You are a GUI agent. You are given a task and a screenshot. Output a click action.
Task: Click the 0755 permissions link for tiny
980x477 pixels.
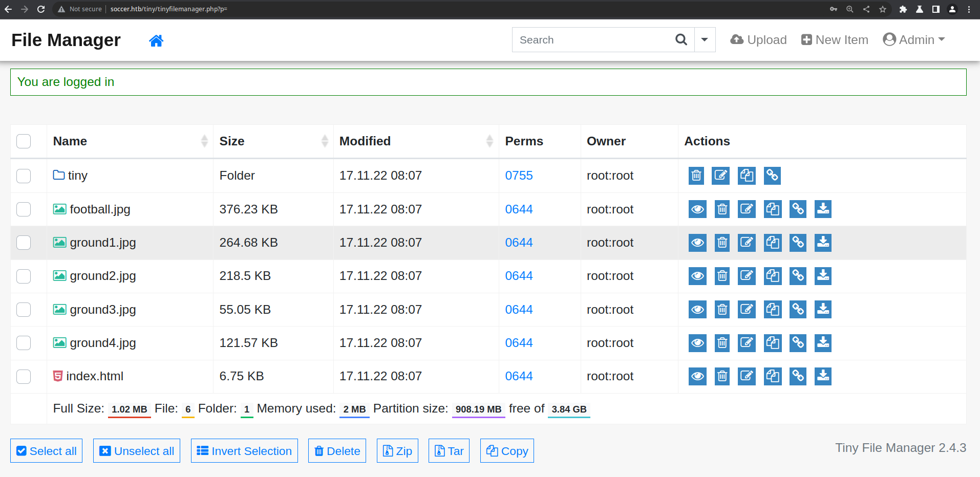[x=519, y=176]
